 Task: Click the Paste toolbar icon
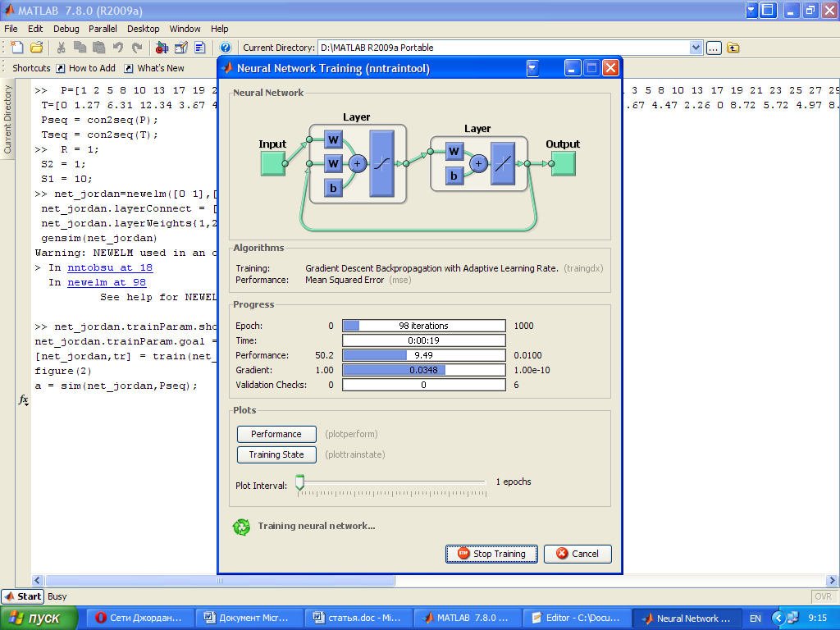pyautogui.click(x=98, y=47)
